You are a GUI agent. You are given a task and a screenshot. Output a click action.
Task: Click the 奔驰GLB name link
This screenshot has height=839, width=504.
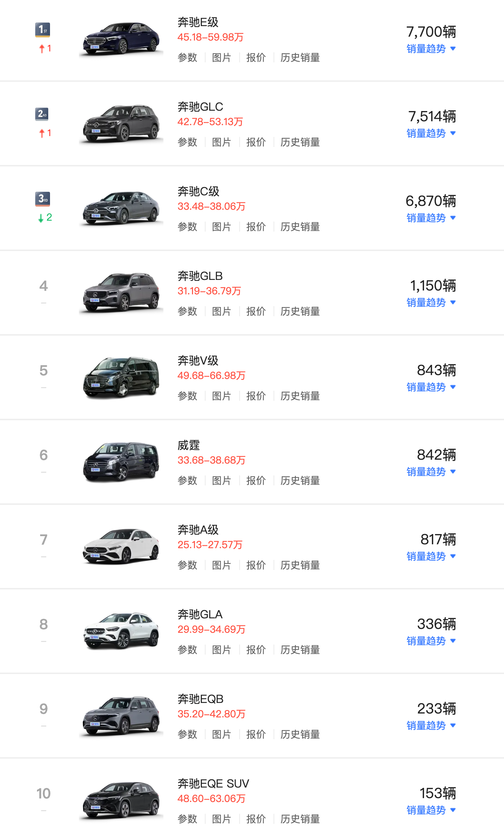point(200,276)
